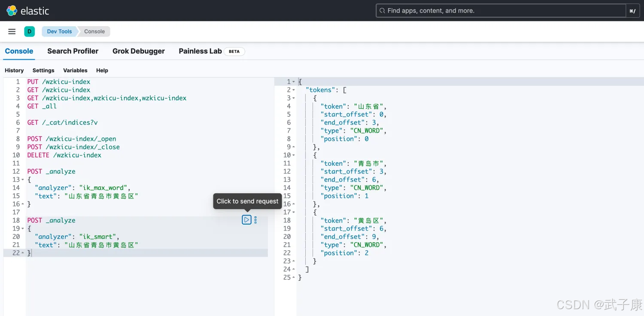Screen dimensions: 644x316
Task: Open the Painless Lab tab
Action: coord(200,51)
